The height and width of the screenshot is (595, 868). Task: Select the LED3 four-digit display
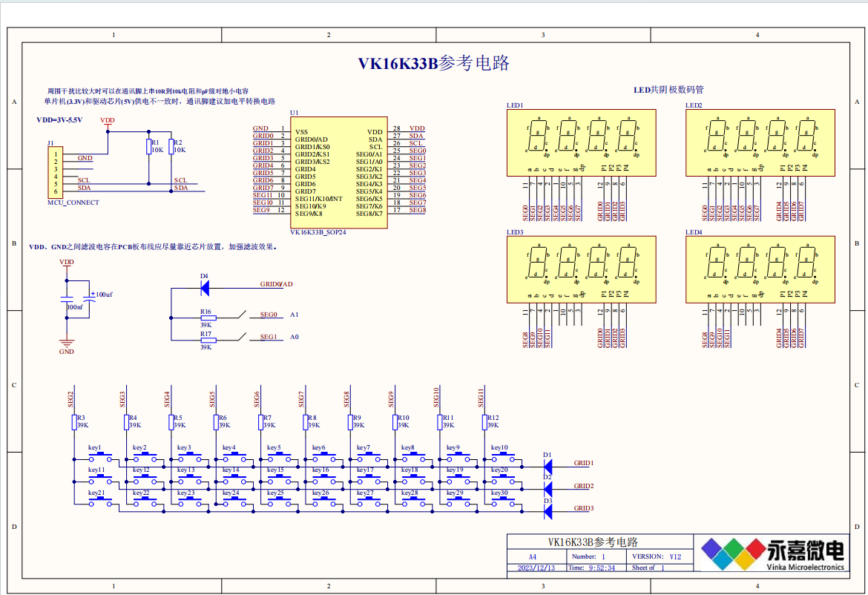click(581, 269)
